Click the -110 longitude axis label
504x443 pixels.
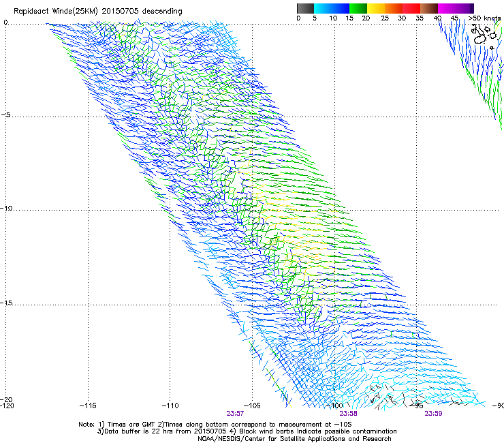[170, 406]
